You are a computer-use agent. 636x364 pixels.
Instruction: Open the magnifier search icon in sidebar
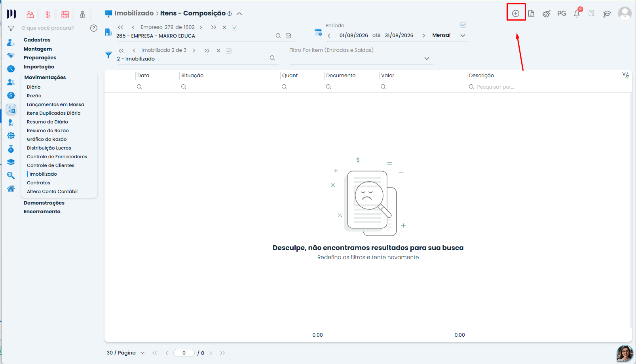11,175
